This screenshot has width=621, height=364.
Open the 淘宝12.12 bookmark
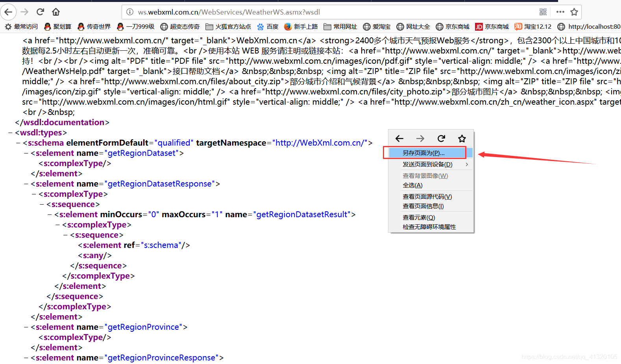533,27
